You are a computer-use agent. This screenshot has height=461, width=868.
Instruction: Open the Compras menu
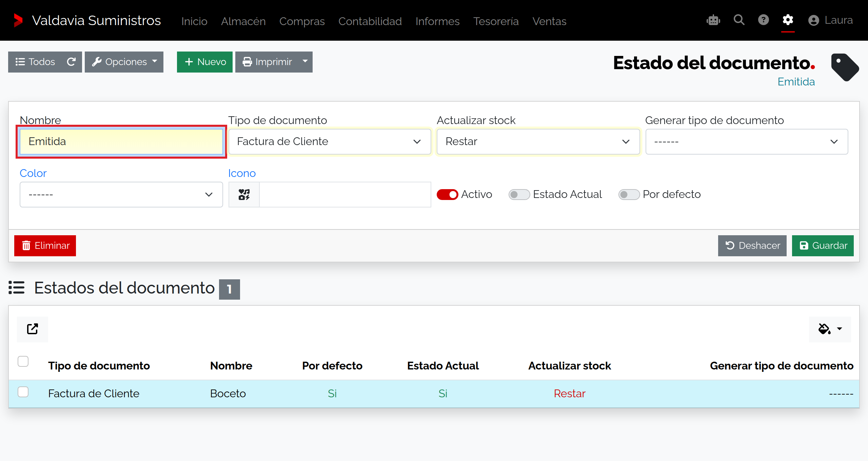pos(302,21)
